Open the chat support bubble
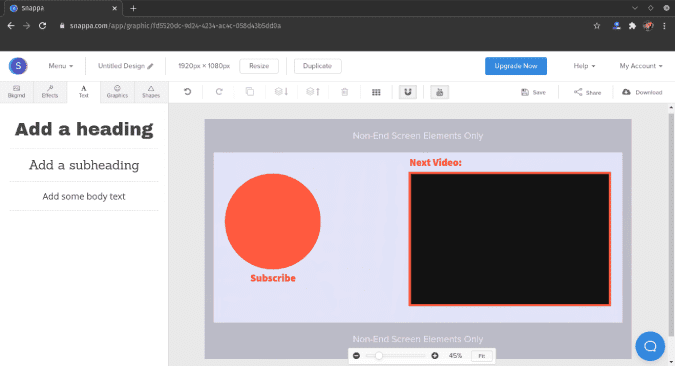Screen dimensions: 675x366 click(x=650, y=346)
